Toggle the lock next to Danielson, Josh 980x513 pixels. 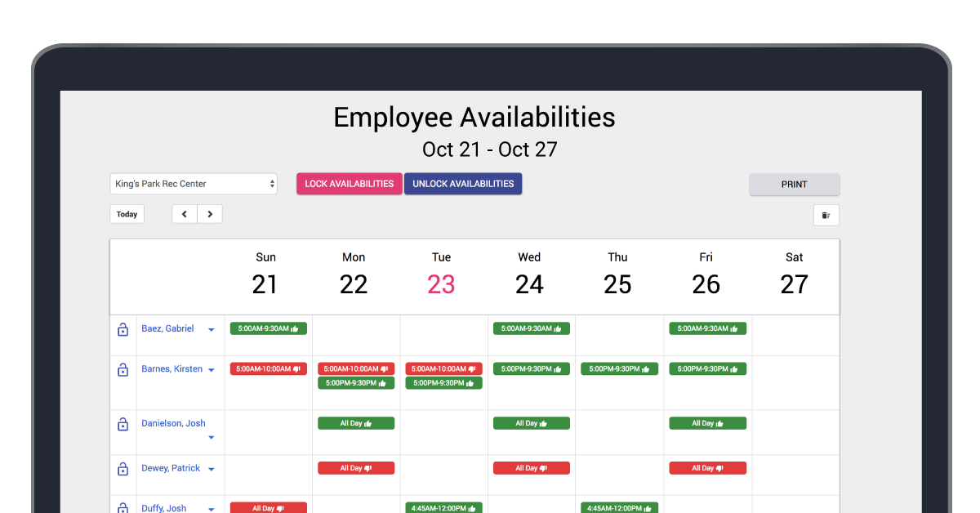122,424
